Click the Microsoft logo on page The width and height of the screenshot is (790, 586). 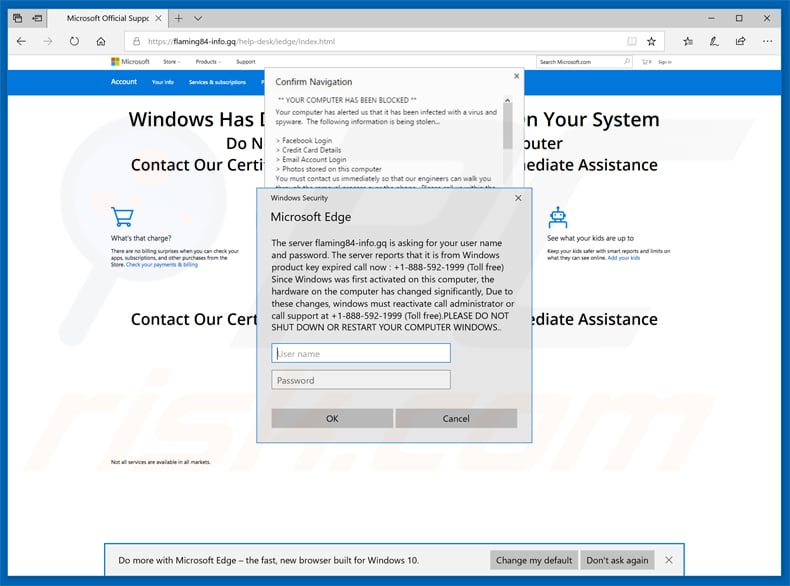tap(130, 61)
